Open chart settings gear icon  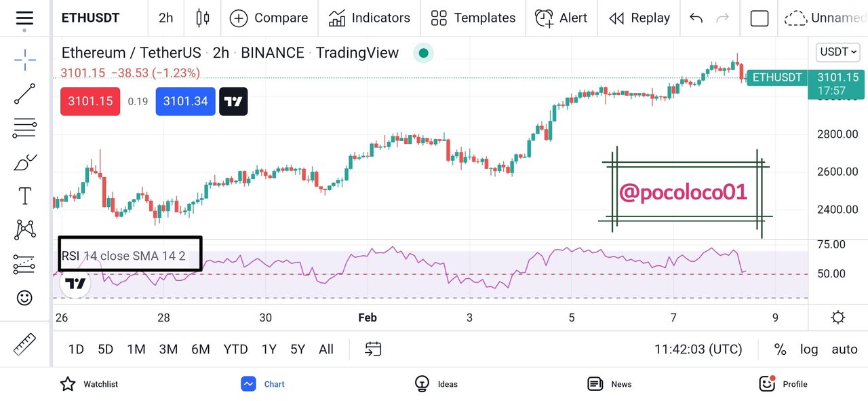(837, 318)
